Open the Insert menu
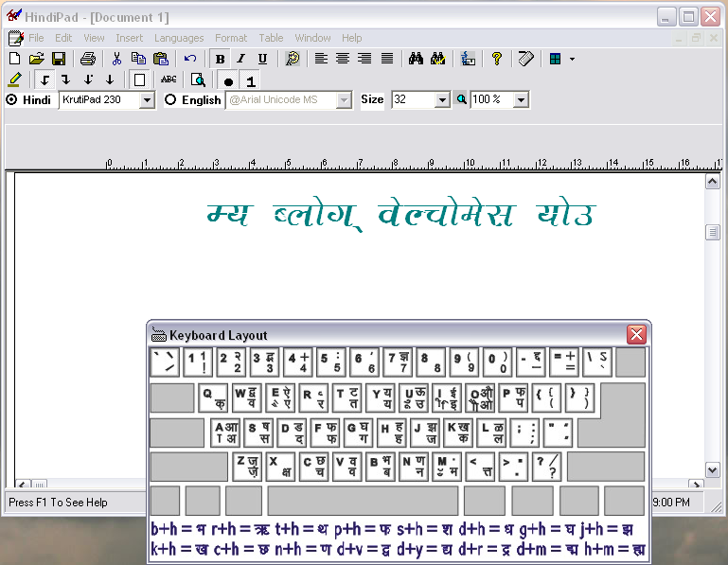Viewport: 728px width, 565px height. [x=129, y=38]
